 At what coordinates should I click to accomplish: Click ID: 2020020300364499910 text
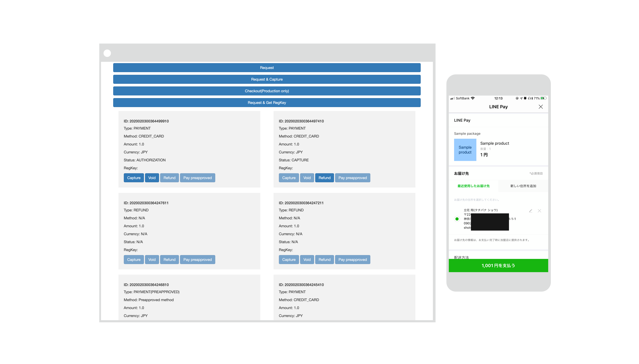(146, 121)
